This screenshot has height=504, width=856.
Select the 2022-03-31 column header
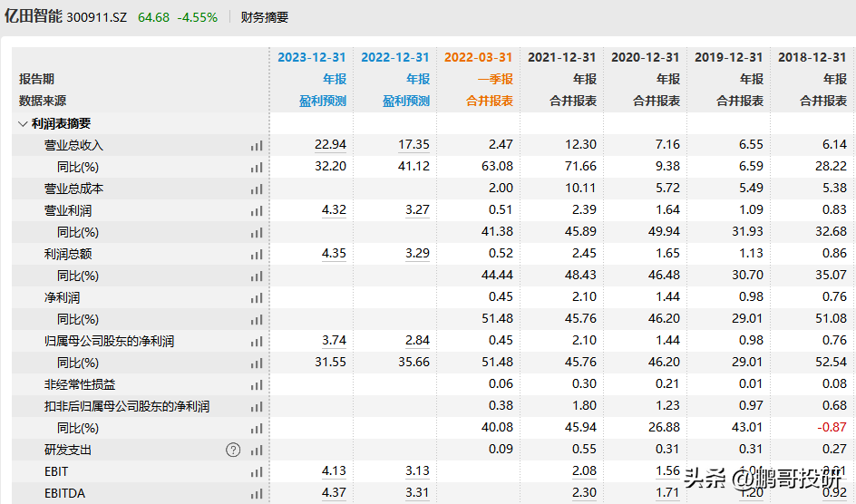(479, 57)
